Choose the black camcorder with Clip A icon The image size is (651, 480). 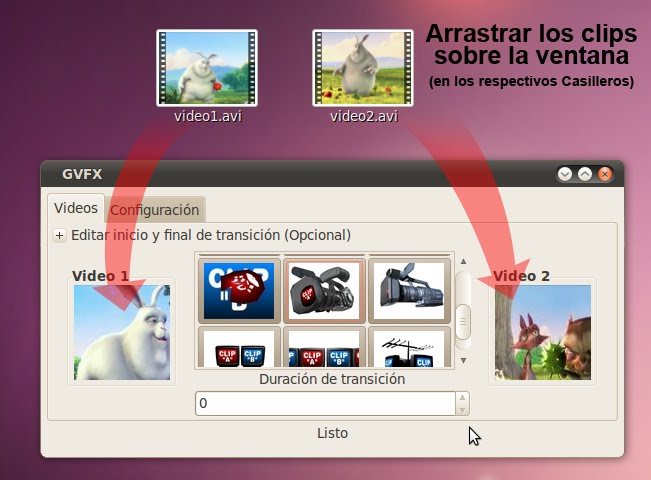coord(323,287)
